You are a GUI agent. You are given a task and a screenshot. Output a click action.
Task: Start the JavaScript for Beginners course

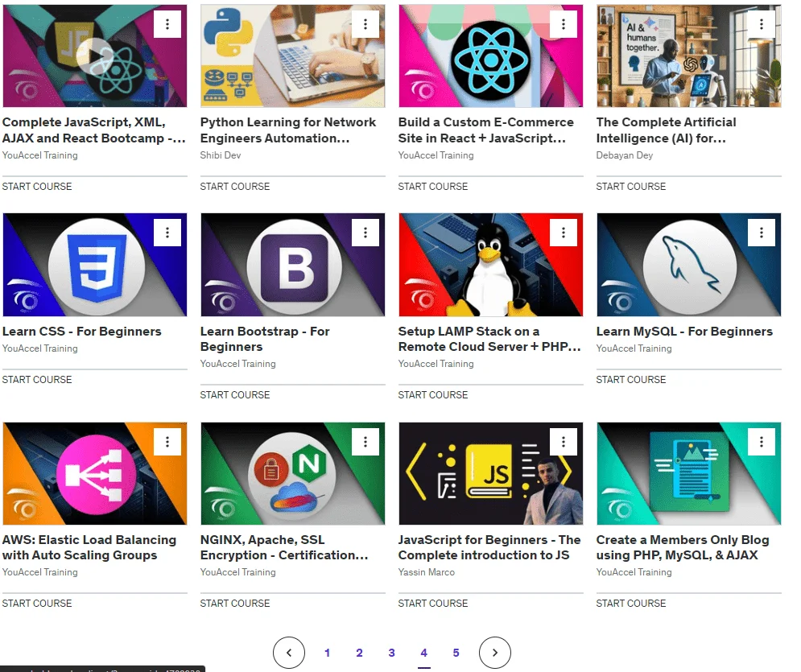pos(433,603)
